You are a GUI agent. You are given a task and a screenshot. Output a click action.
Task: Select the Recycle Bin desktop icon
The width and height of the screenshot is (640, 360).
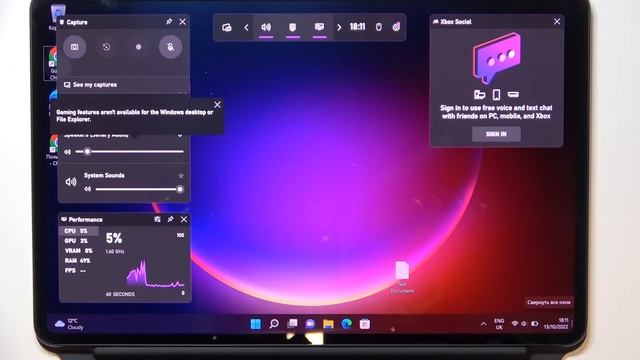click(x=57, y=17)
